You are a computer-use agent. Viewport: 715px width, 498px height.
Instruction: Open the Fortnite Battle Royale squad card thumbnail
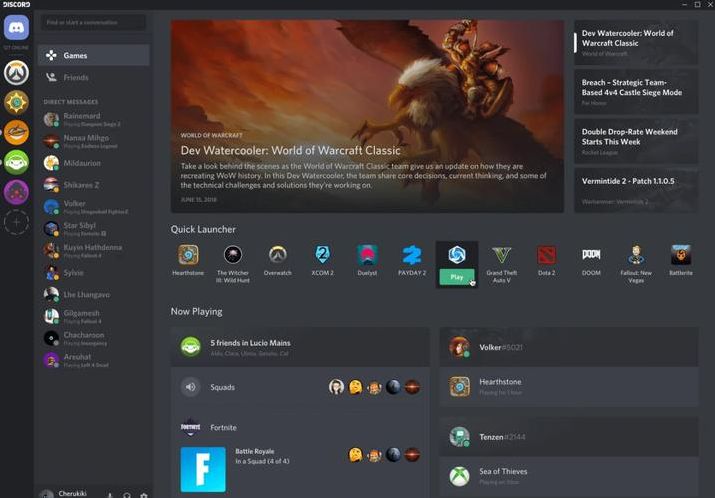point(203,469)
